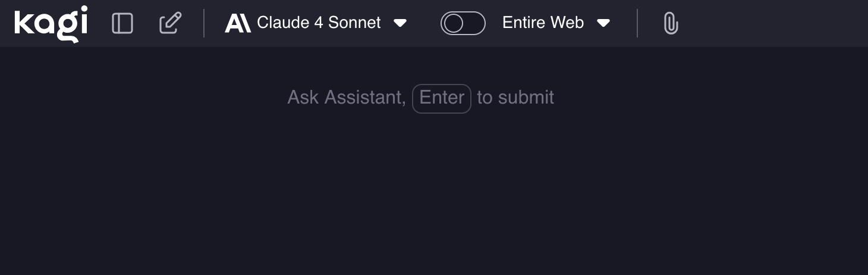Click the Enter key hint badge
The height and width of the screenshot is (275, 868).
[442, 98]
